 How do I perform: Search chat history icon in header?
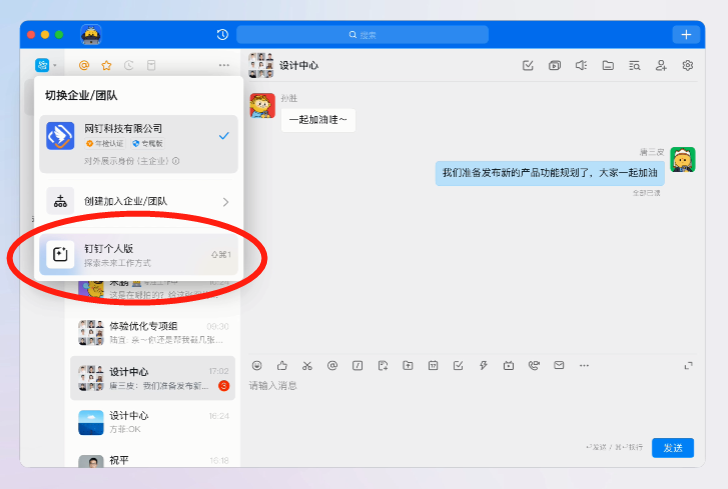[x=635, y=65]
